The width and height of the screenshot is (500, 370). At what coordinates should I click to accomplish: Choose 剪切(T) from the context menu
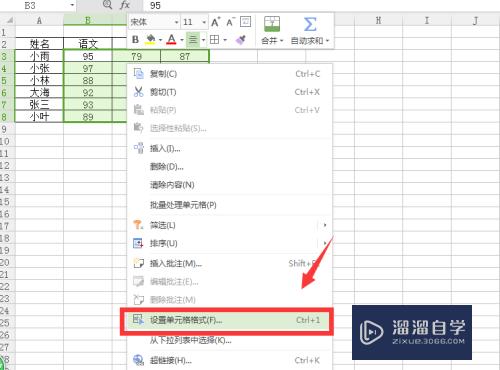(230, 92)
